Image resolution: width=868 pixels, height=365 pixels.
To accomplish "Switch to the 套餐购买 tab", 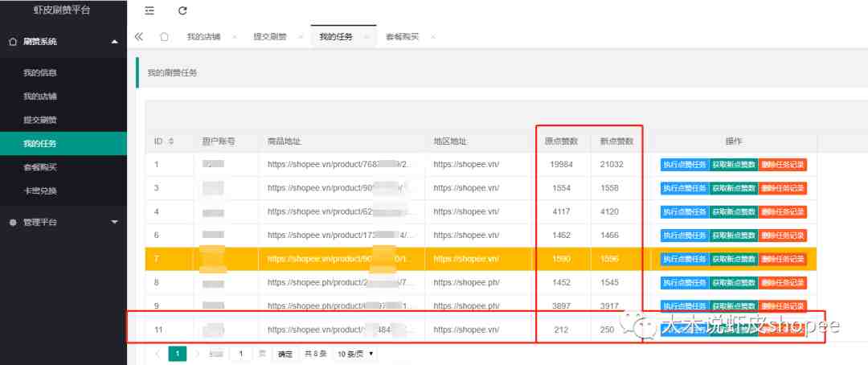I will tap(402, 37).
